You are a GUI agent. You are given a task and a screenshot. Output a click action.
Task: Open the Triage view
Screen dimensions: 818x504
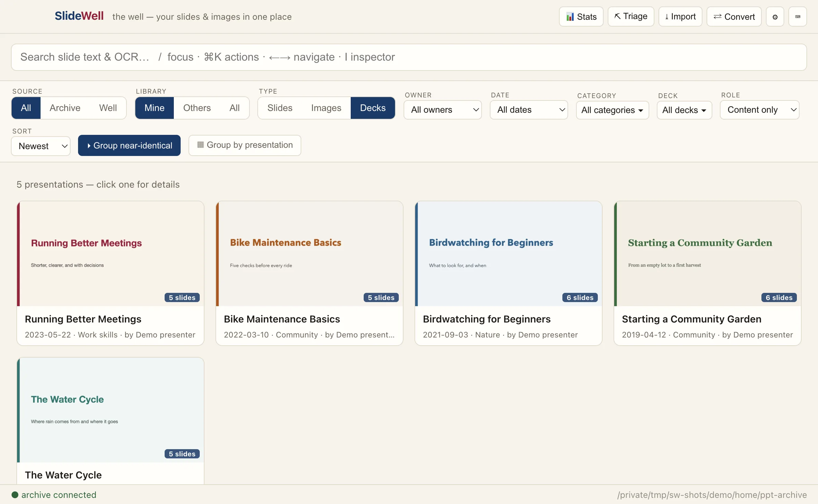pyautogui.click(x=631, y=16)
